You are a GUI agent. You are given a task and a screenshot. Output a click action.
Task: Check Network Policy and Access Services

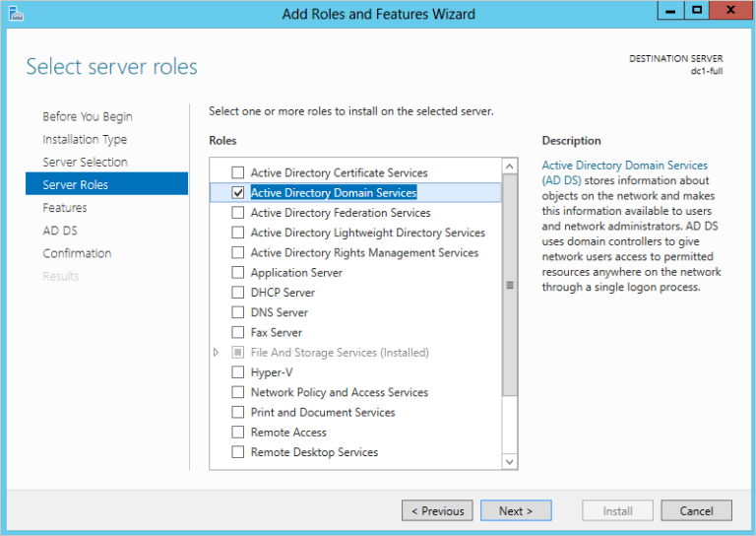pos(237,392)
